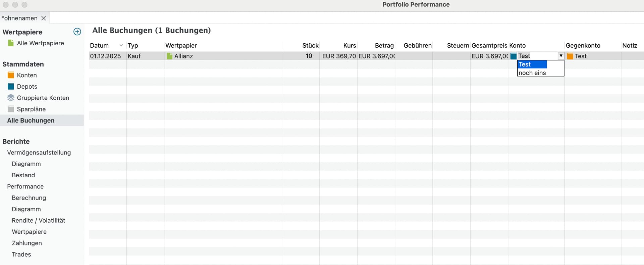Viewport: 644px width, 265px height.
Task: Open the Trades report
Action: [x=21, y=254]
